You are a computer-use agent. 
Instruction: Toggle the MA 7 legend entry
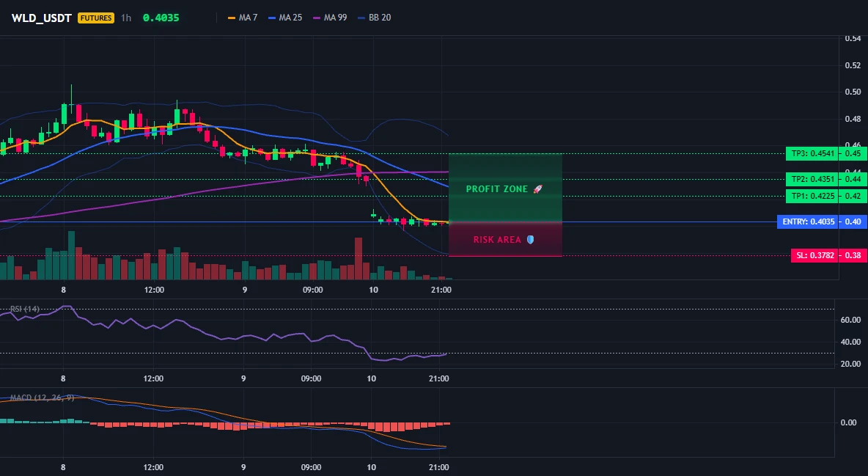tap(243, 18)
